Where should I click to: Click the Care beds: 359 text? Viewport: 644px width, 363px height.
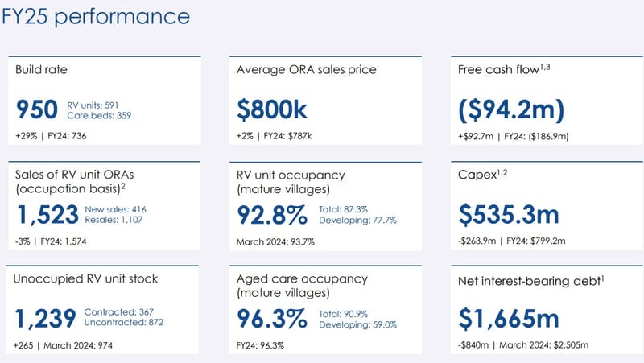(99, 115)
